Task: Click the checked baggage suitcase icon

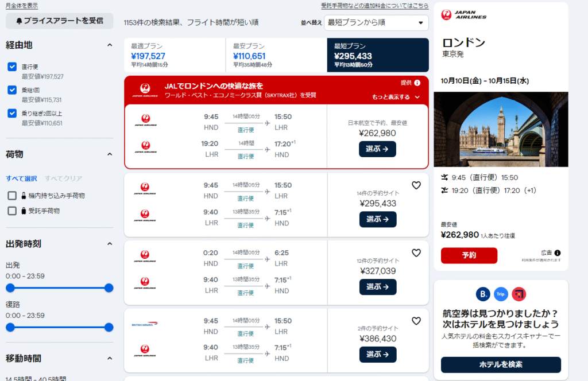Action: pos(24,211)
